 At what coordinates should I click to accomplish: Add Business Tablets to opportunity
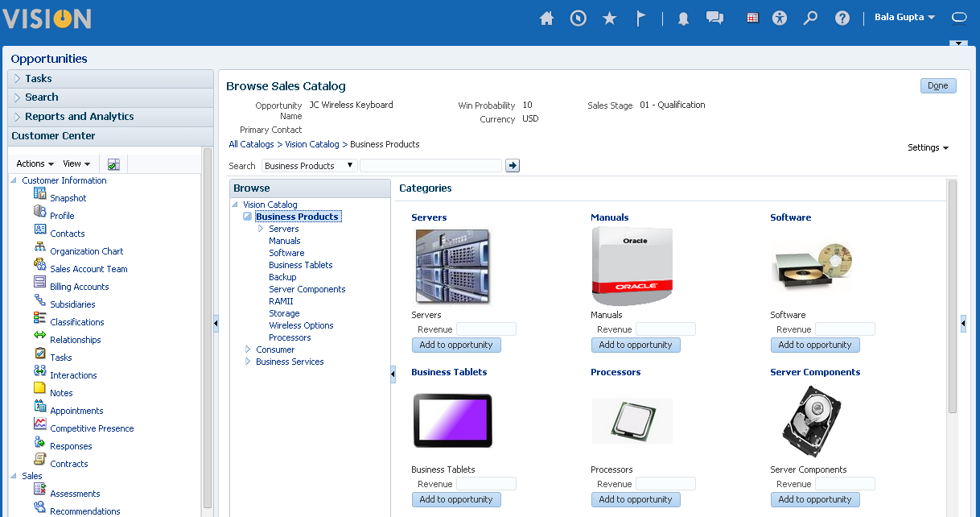pyautogui.click(x=456, y=499)
